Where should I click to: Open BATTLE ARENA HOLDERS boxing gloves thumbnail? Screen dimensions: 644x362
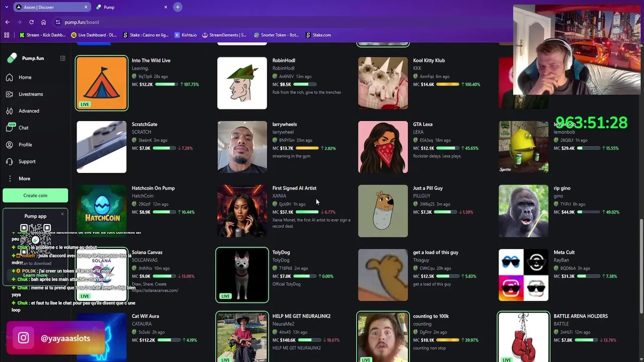tap(523, 337)
